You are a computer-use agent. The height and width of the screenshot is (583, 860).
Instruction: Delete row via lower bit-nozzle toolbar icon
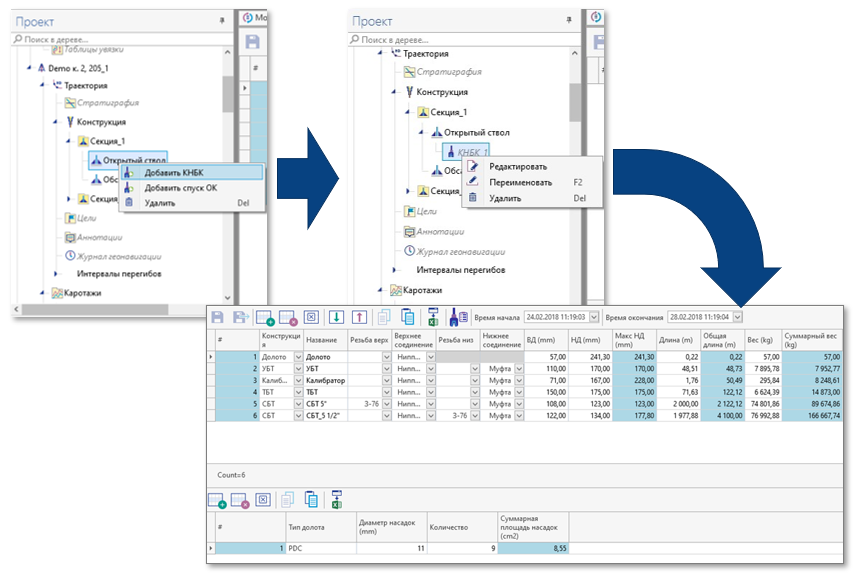(240, 500)
